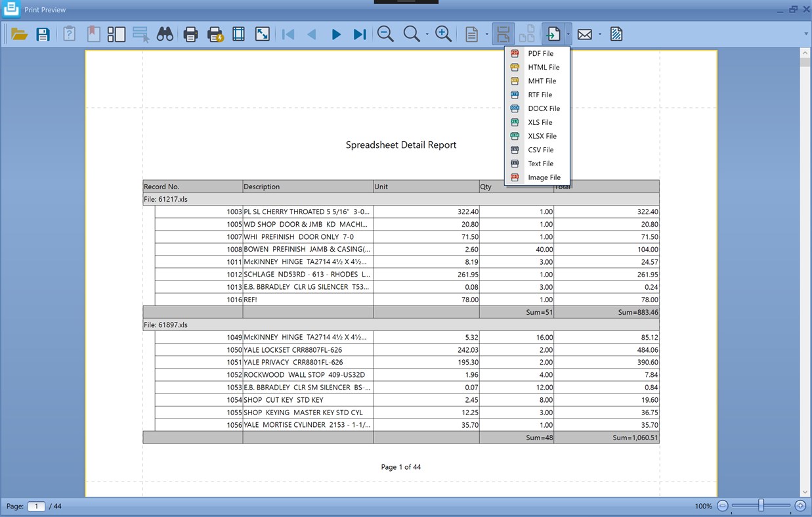The height and width of the screenshot is (517, 812).
Task: Use Quick Print
Action: click(214, 34)
